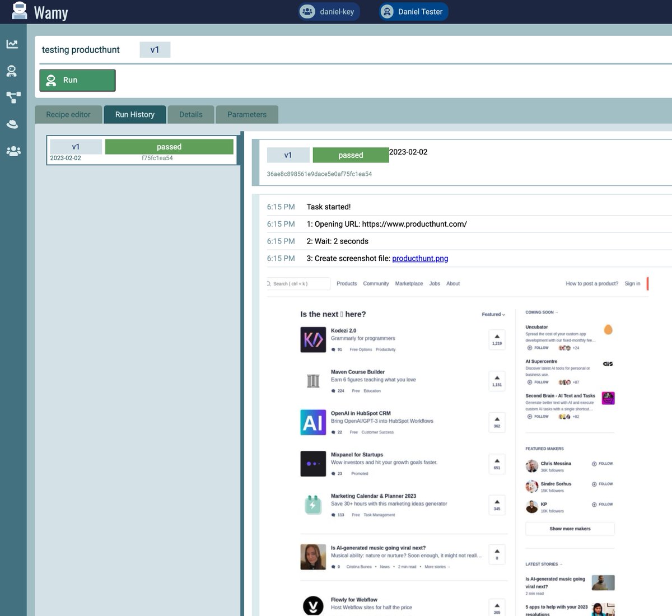Click the Flowly for Webflow logo
The width and height of the screenshot is (672, 616).
(x=313, y=606)
